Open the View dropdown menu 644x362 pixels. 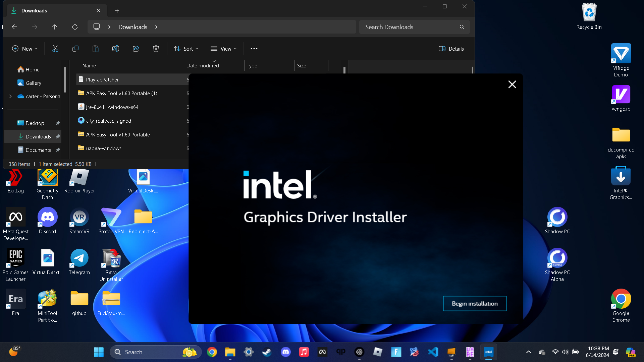click(223, 49)
